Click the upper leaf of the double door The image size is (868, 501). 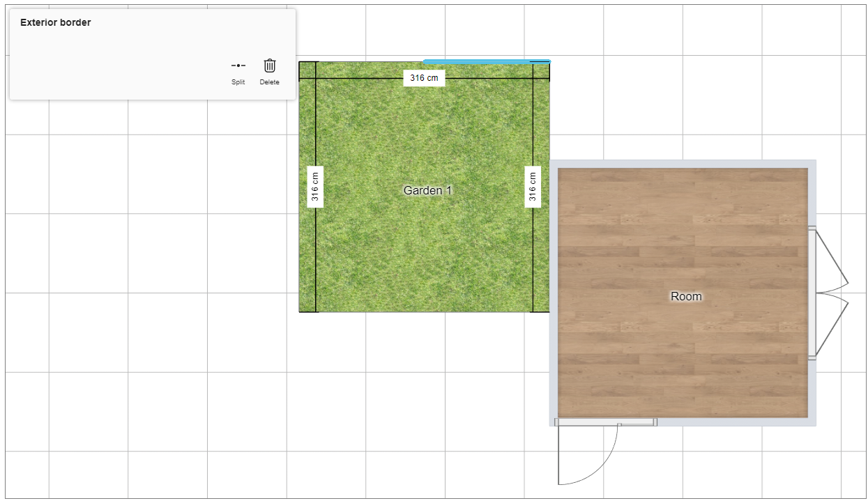832,257
